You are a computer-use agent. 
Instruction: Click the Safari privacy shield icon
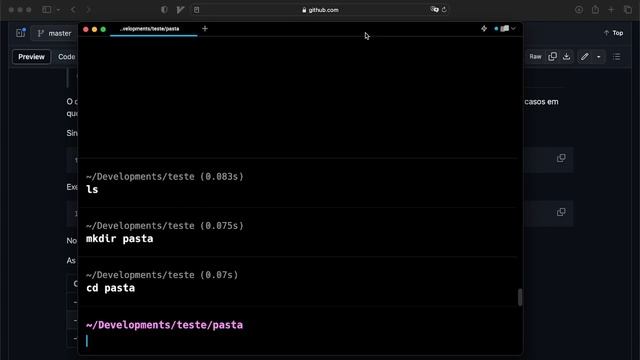coord(164,9)
